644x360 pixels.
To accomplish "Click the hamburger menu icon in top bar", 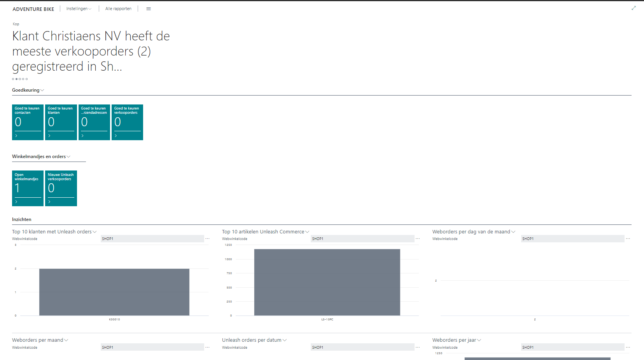I will point(148,9).
